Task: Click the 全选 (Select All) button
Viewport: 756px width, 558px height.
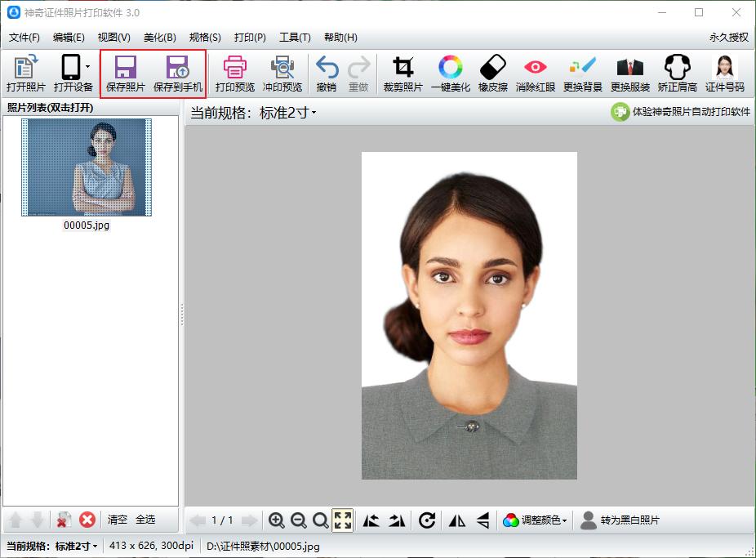Action: 145,520
